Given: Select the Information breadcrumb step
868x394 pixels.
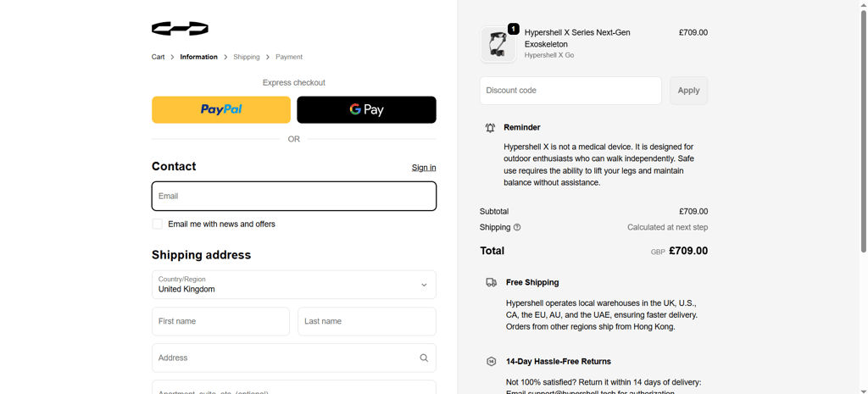Looking at the screenshot, I should (198, 57).
